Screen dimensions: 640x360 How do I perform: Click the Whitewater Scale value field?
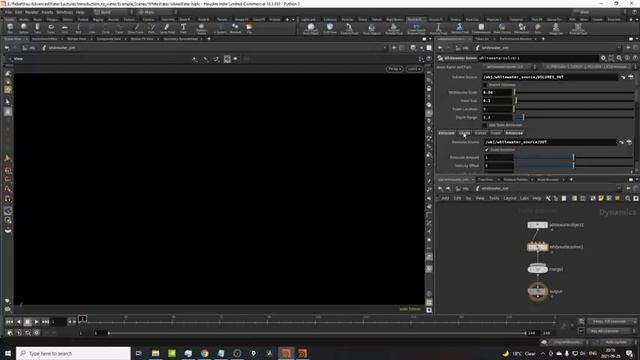[497, 93]
